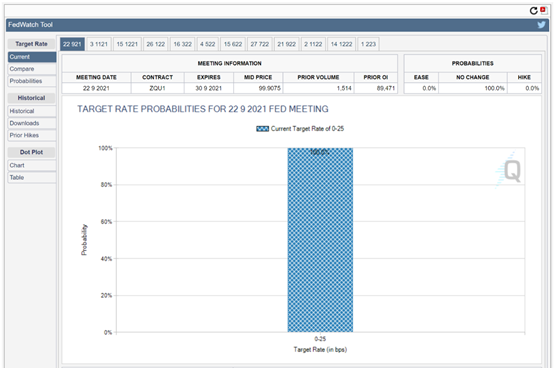This screenshot has width=554, height=368.
Task: Open Prior Hikes in sidebar
Action: click(32, 135)
